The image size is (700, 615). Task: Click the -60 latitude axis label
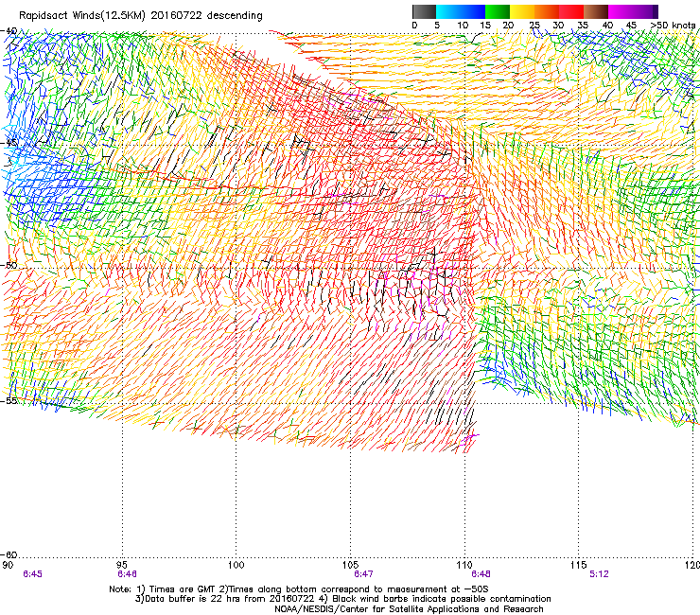click(9, 554)
